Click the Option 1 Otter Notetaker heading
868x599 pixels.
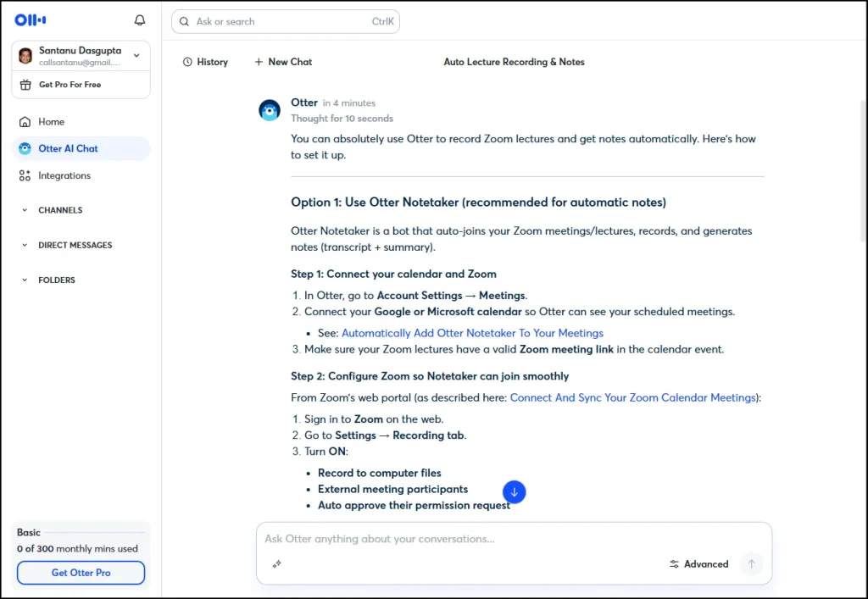point(478,202)
